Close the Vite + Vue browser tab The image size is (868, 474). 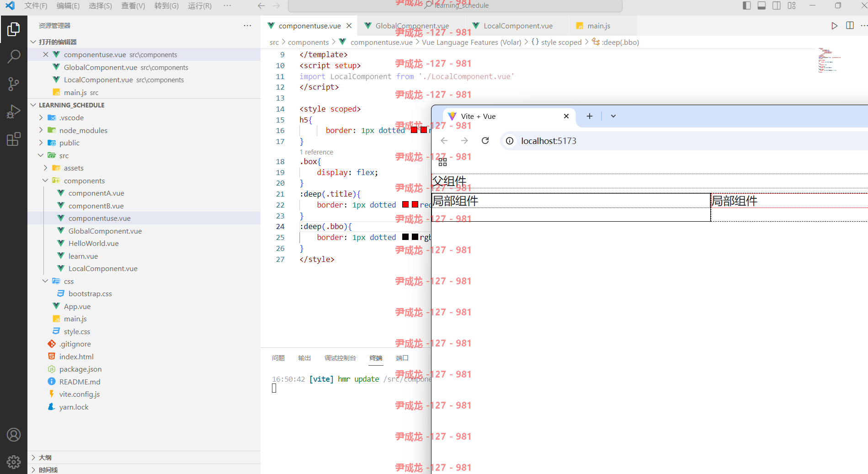(x=566, y=116)
